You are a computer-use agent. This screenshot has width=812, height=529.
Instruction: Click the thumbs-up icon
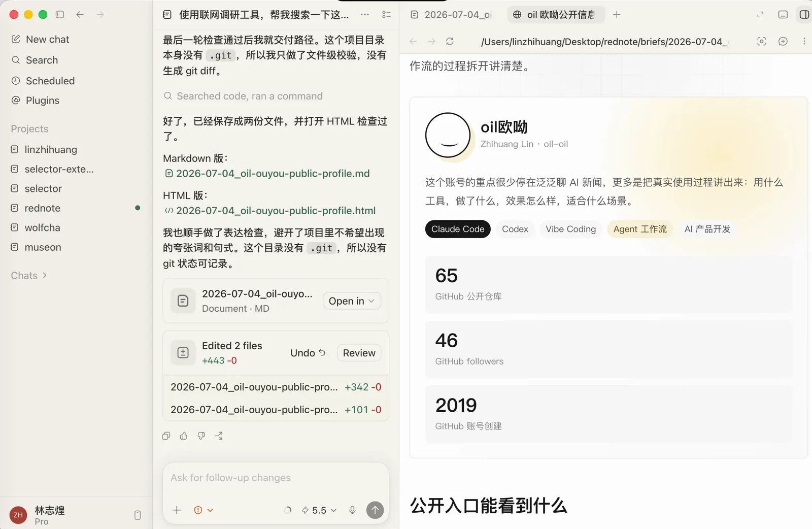(184, 436)
